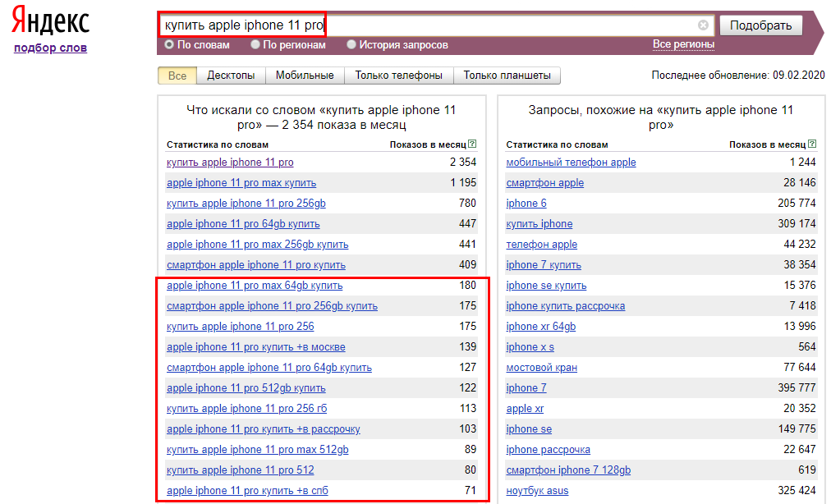Screen dimensions: 831x504
Task: Switch to 'Только телефоны' tab
Action: (398, 76)
